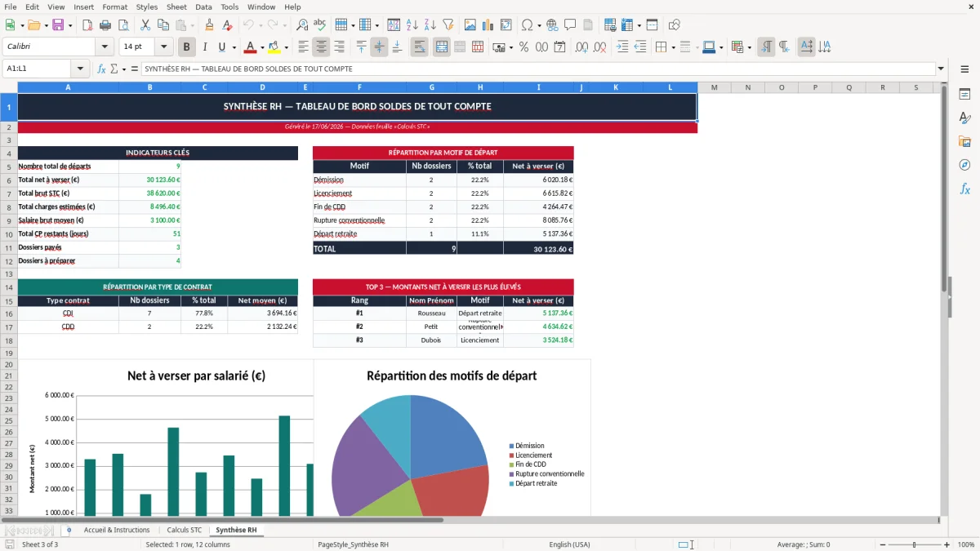Sort descending Z to A
980x551 pixels.
[x=430, y=25]
